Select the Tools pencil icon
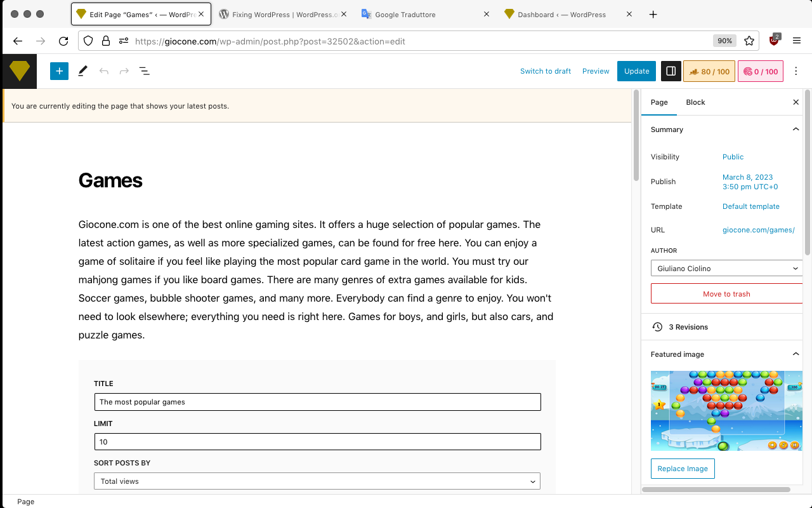The height and width of the screenshot is (508, 812). pos(82,71)
